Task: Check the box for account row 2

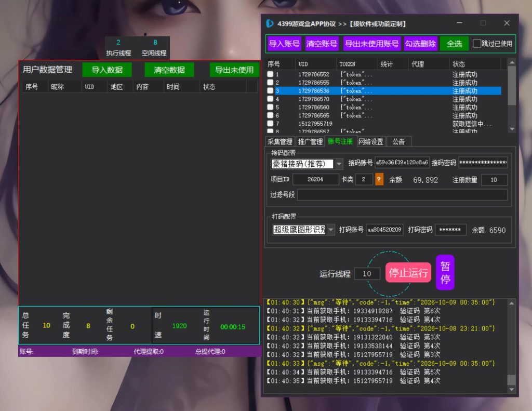Action: tap(270, 82)
